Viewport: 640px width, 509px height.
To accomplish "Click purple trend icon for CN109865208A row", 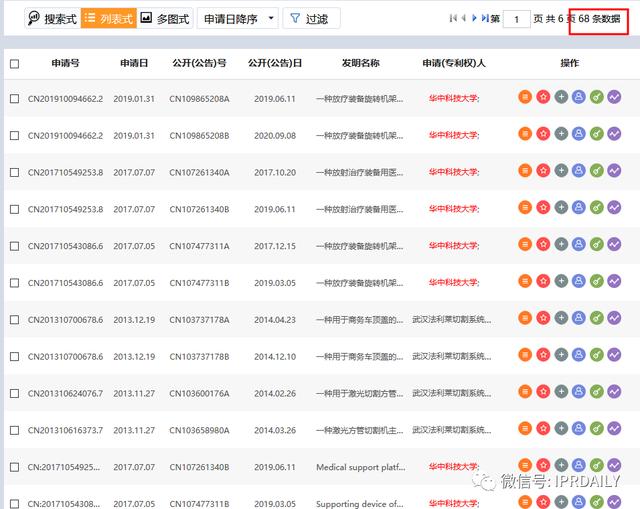I will pos(614,97).
